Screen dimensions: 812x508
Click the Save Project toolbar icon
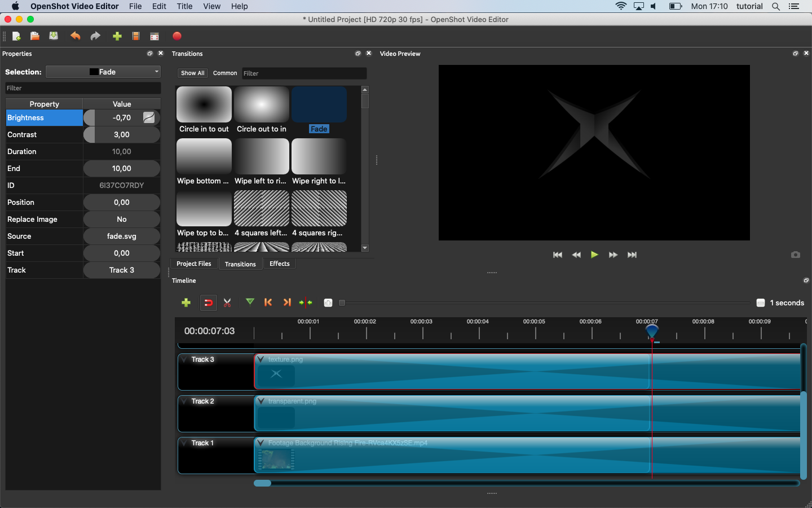click(54, 36)
